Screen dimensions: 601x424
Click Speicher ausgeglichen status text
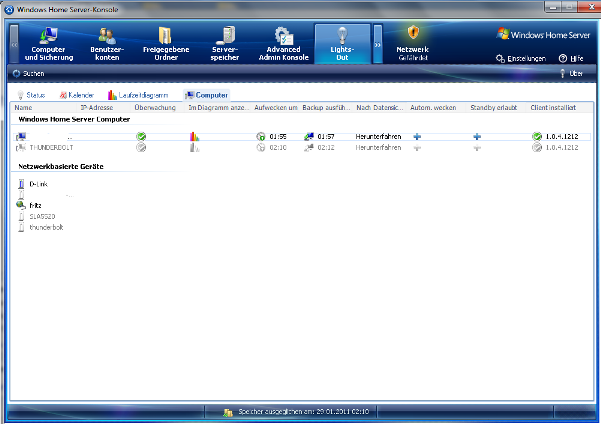point(304,412)
